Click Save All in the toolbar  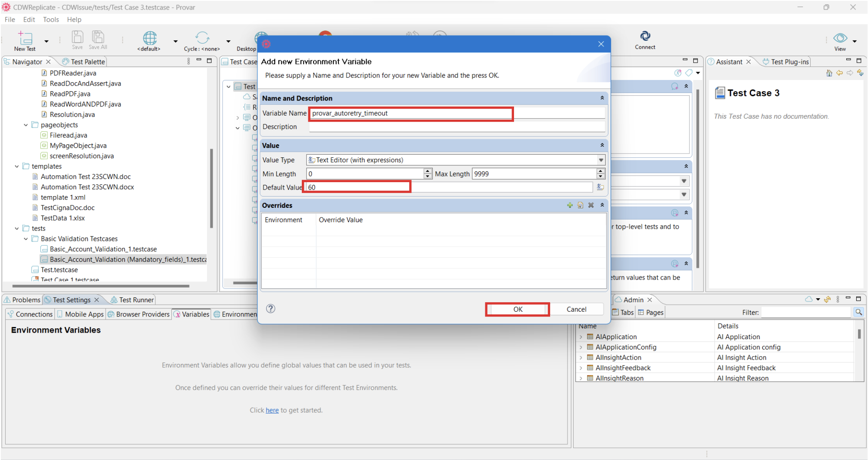coord(97,38)
